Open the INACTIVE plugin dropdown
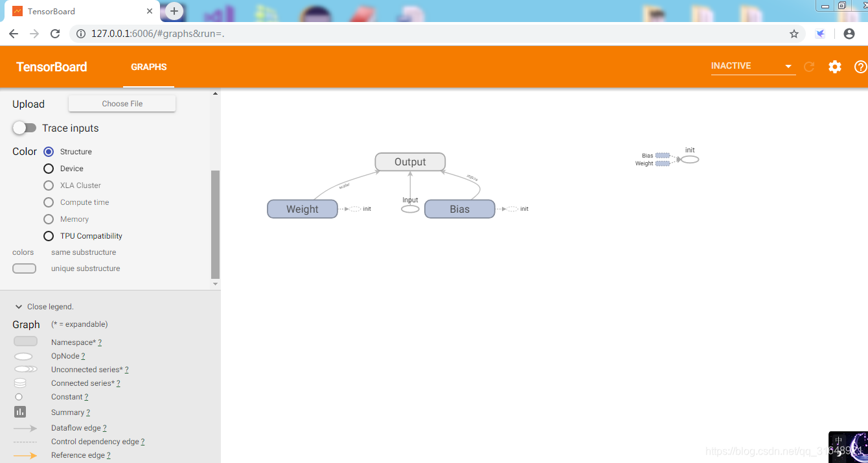 [x=753, y=66]
